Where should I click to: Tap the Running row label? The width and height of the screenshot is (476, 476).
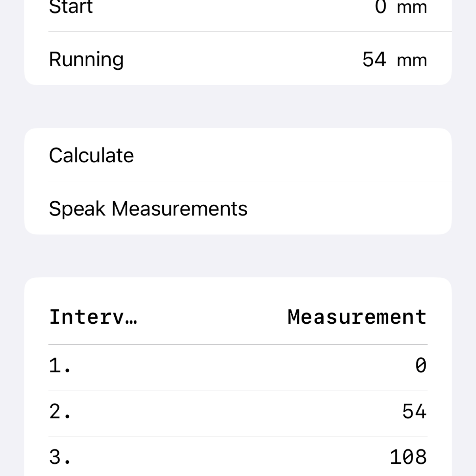click(x=86, y=59)
